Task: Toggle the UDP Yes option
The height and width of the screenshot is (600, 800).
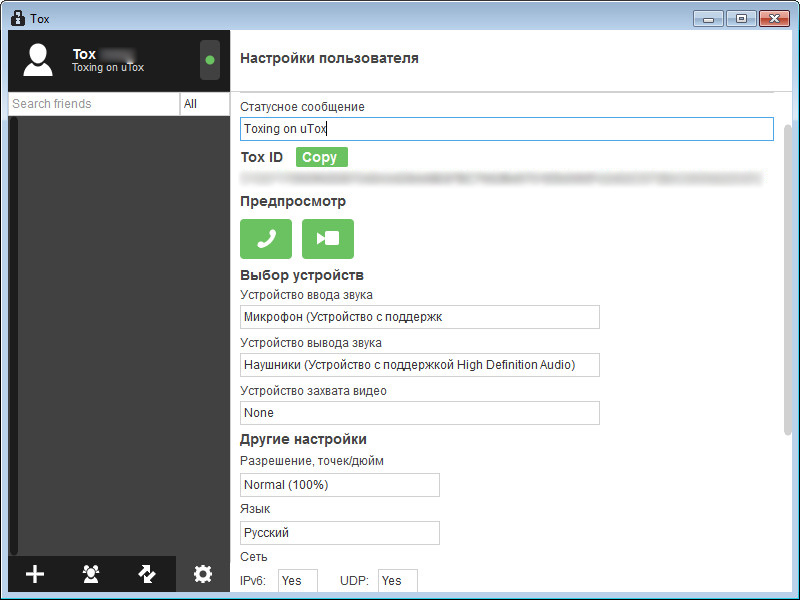Action: pyautogui.click(x=398, y=581)
